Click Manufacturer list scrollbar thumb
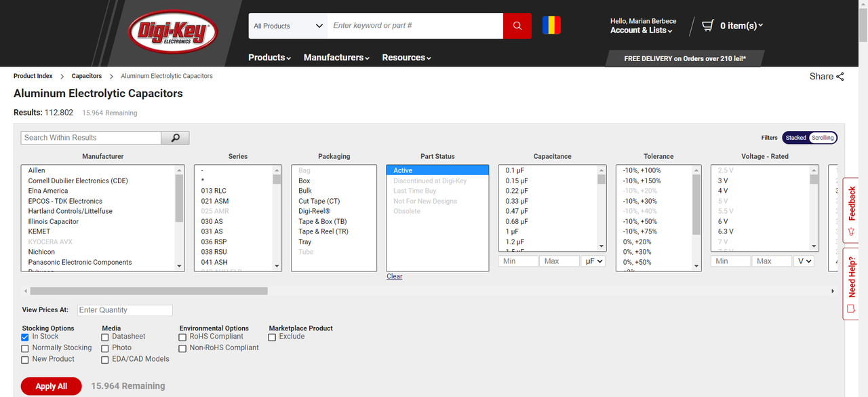This screenshot has width=868, height=397. coord(179,198)
